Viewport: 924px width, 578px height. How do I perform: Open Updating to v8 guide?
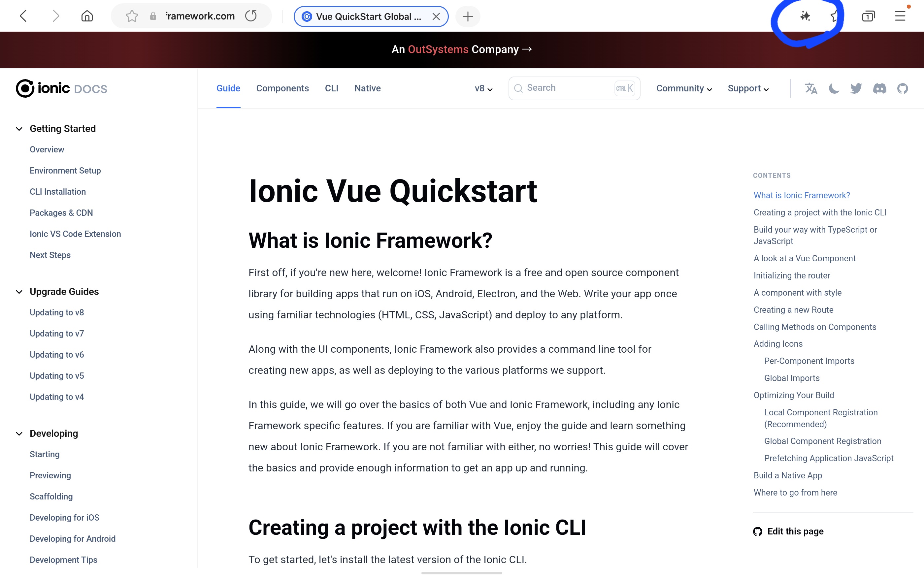click(56, 312)
